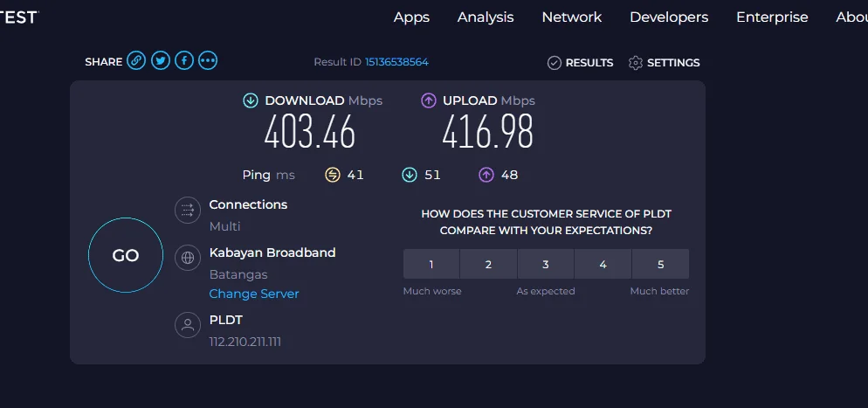Click the IP address 112.210.211.111
Viewport: 868px width, 408px height.
pyautogui.click(x=245, y=342)
